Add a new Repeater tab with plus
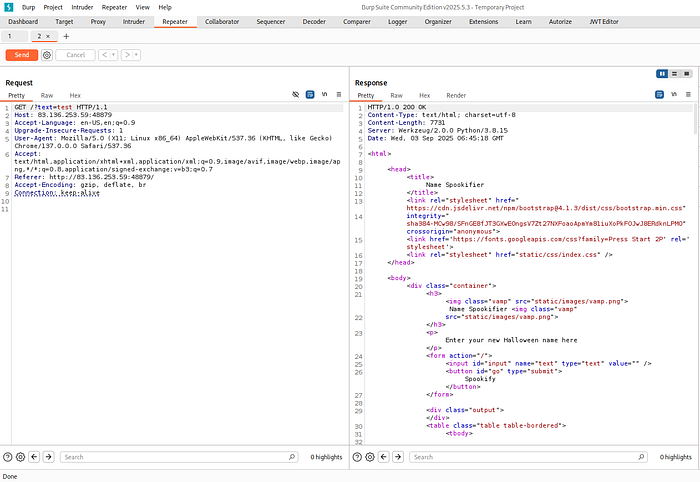The height and width of the screenshot is (482, 700). coord(66,36)
